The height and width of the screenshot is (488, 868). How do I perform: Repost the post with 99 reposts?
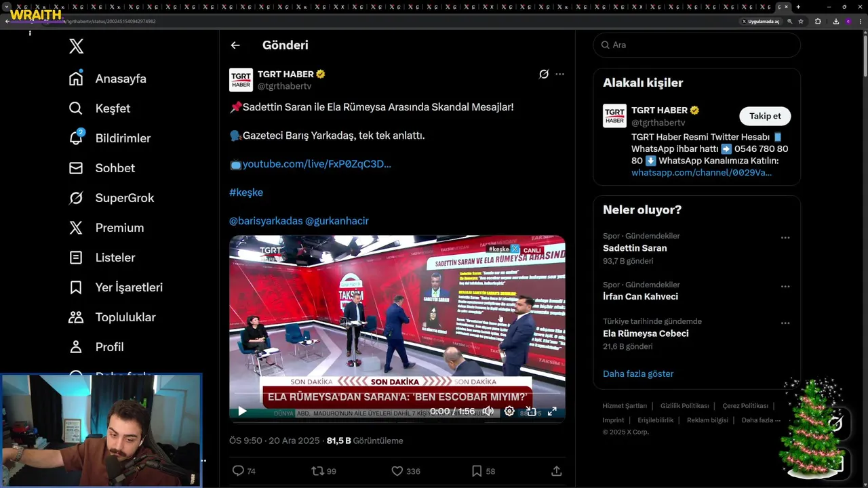[x=323, y=471]
